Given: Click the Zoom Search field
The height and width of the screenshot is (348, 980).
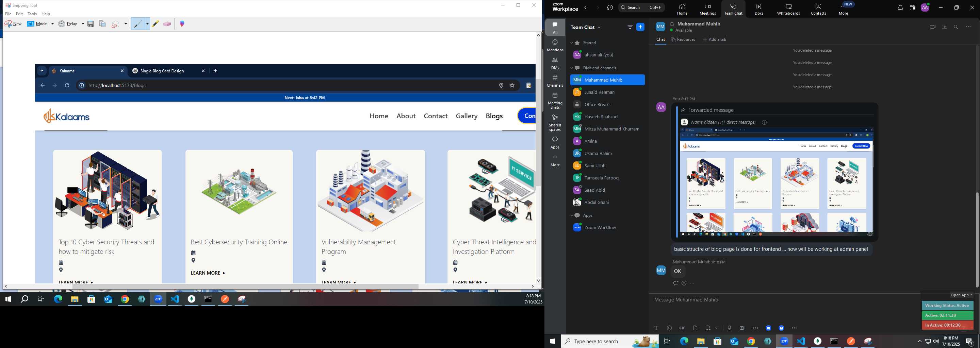Looking at the screenshot, I should point(641,7).
